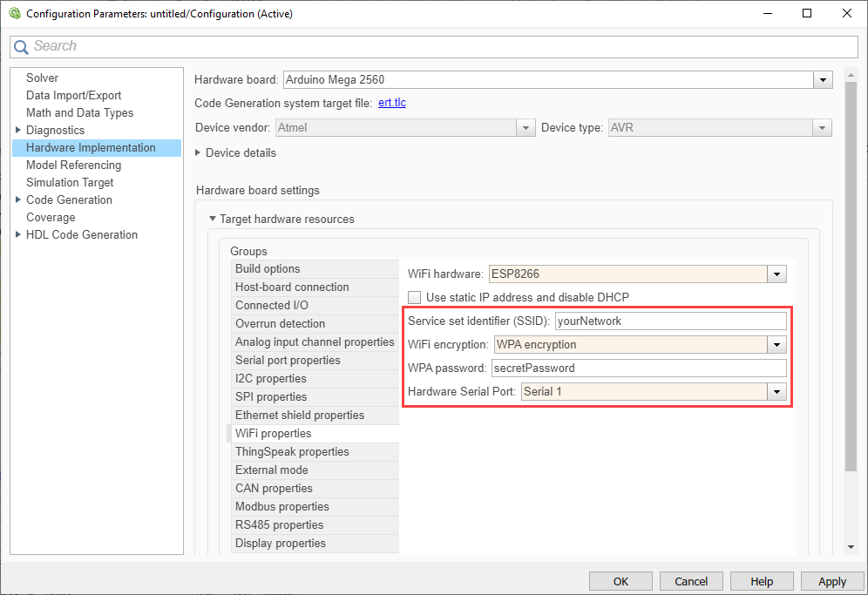The height and width of the screenshot is (595, 868).
Task: Open the WiFi hardware dropdown
Action: coord(776,274)
